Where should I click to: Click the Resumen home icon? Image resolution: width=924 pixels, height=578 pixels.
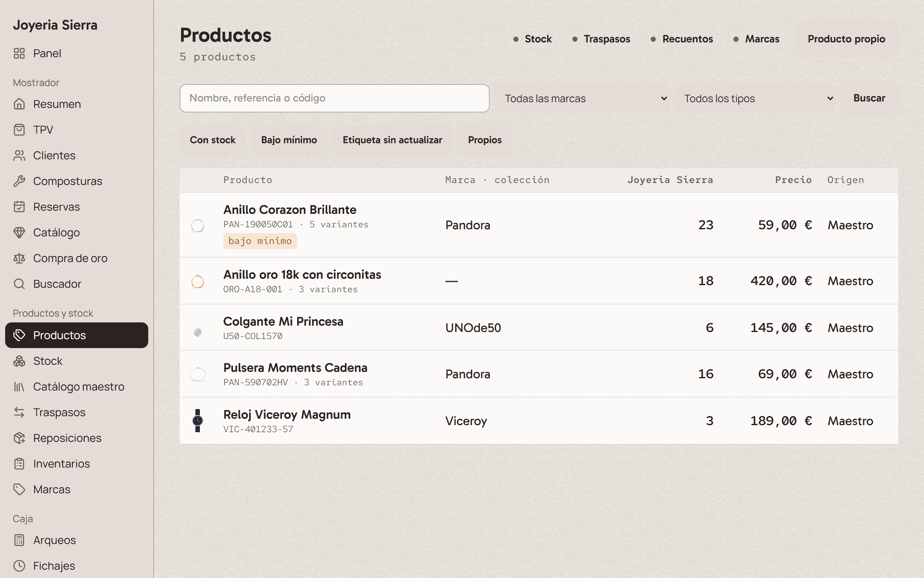point(19,104)
